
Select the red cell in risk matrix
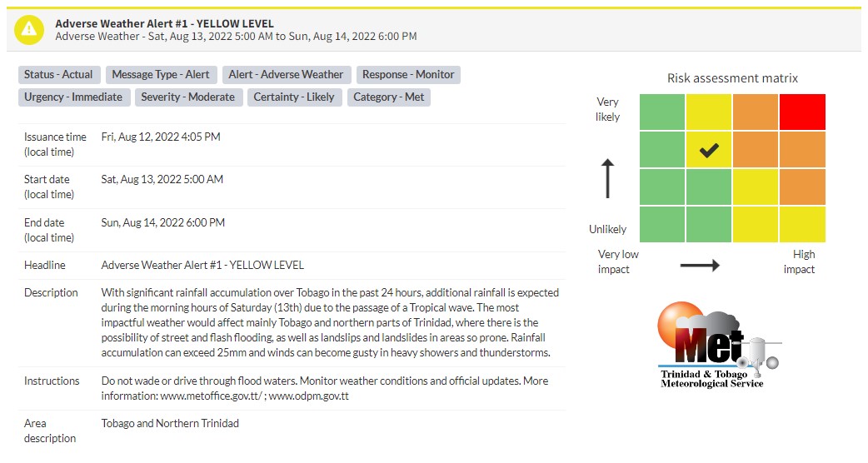tap(803, 112)
